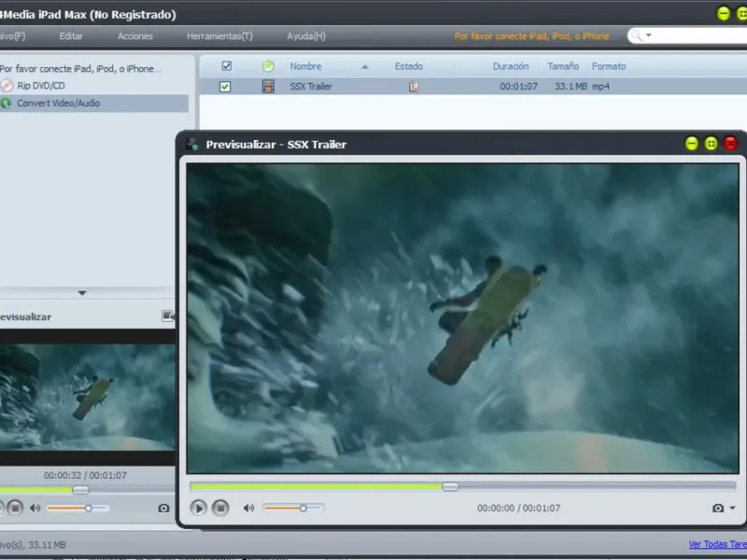
Task: Open the Ayuda(H) menu
Action: tap(306, 36)
